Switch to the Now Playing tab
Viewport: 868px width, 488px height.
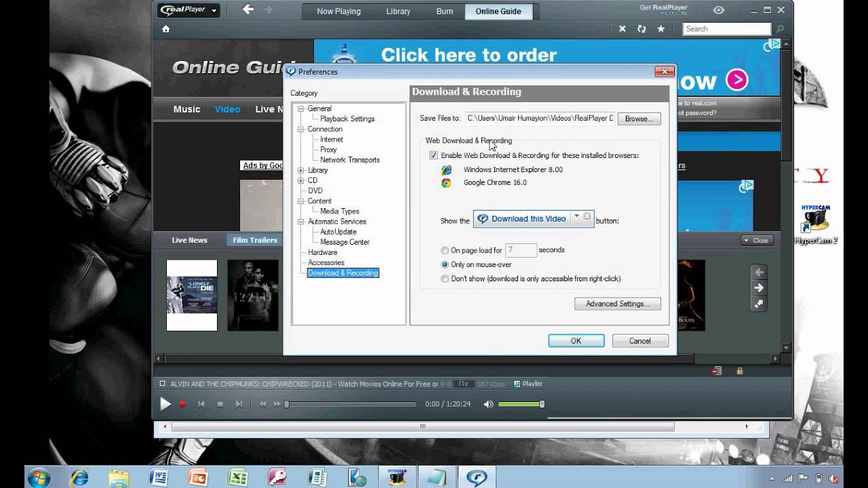[338, 12]
